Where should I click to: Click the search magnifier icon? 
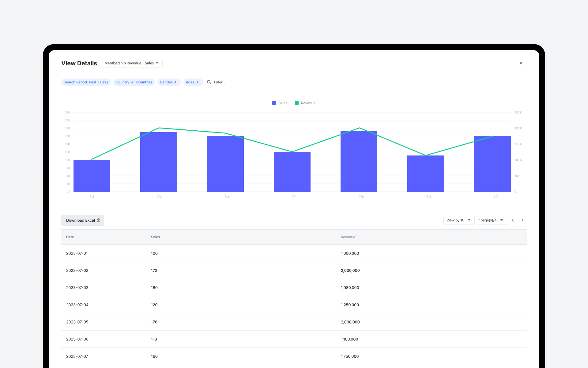(x=209, y=82)
